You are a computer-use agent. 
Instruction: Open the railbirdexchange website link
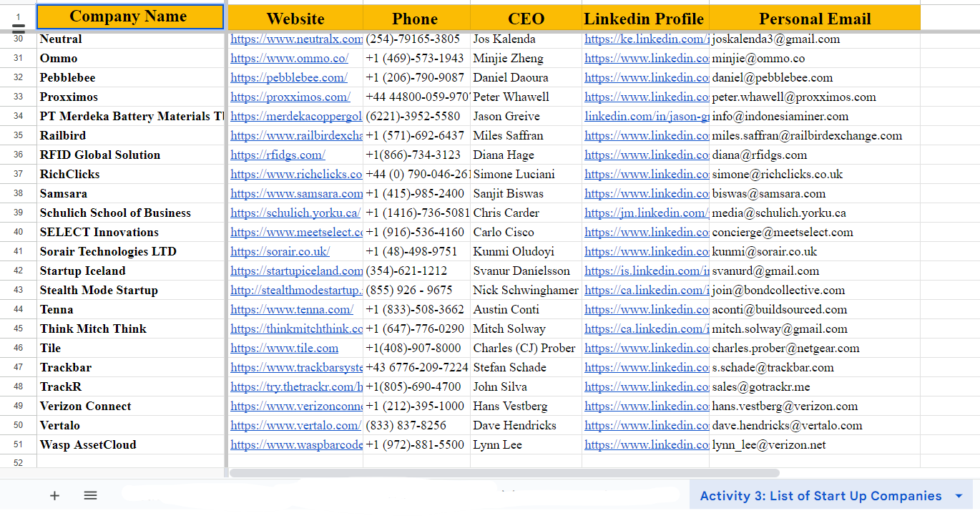(296, 136)
